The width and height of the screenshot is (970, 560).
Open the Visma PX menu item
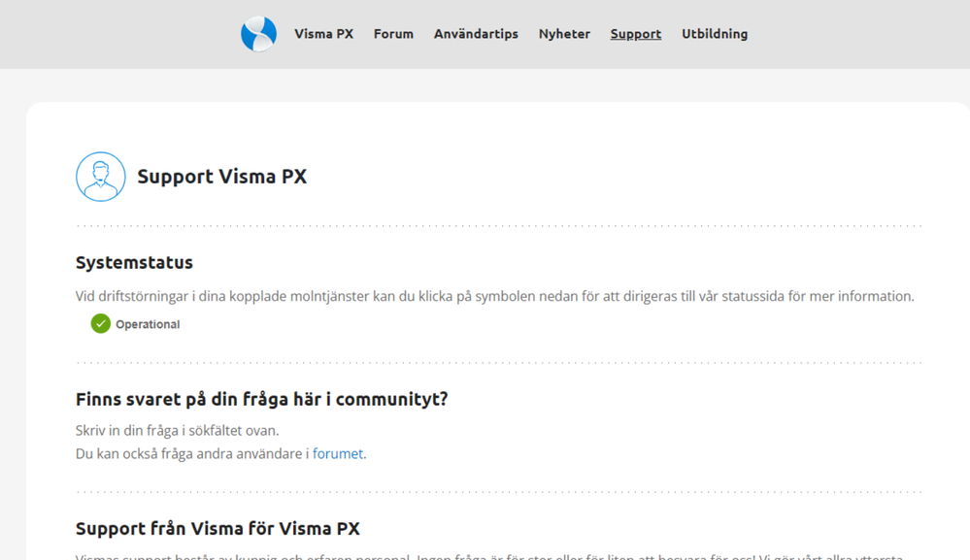pyautogui.click(x=323, y=34)
